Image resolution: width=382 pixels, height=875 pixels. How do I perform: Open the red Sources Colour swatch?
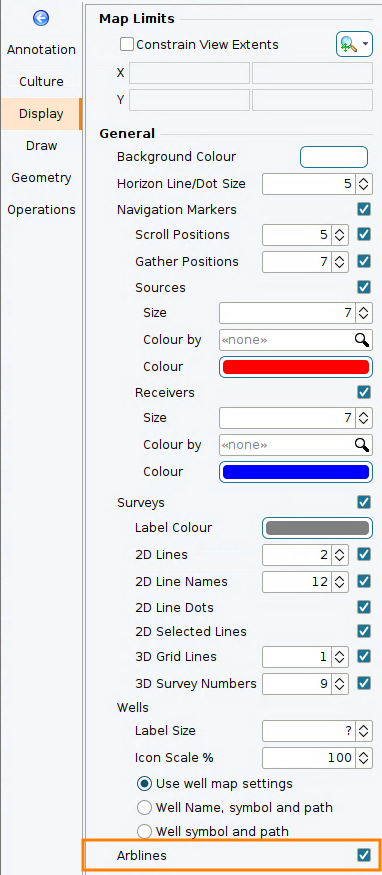click(296, 367)
